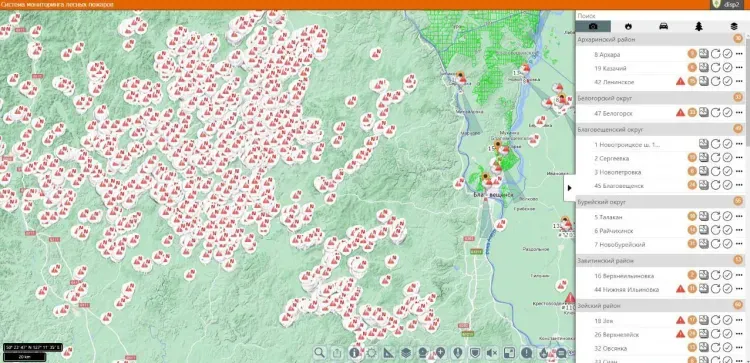750x363 pixels.
Task: Click warning triangle on 44 Нижняя Ильиновка row
Action: tap(680, 289)
